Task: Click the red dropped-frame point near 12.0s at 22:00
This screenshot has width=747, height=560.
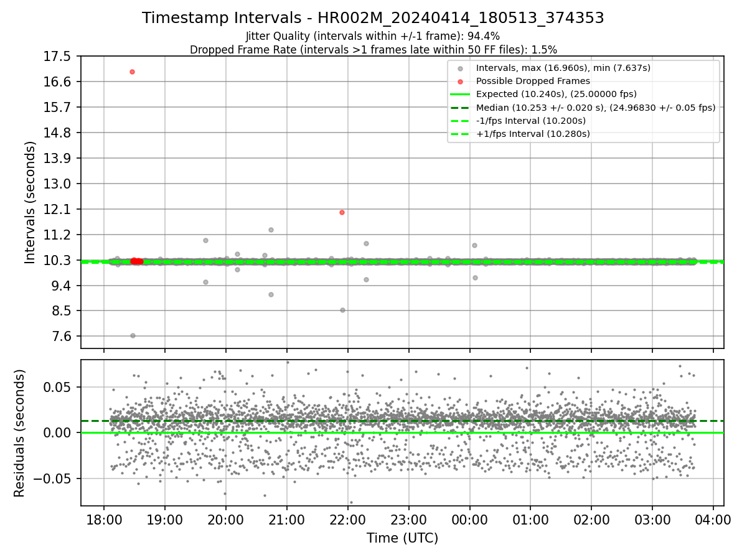Action: tap(342, 212)
